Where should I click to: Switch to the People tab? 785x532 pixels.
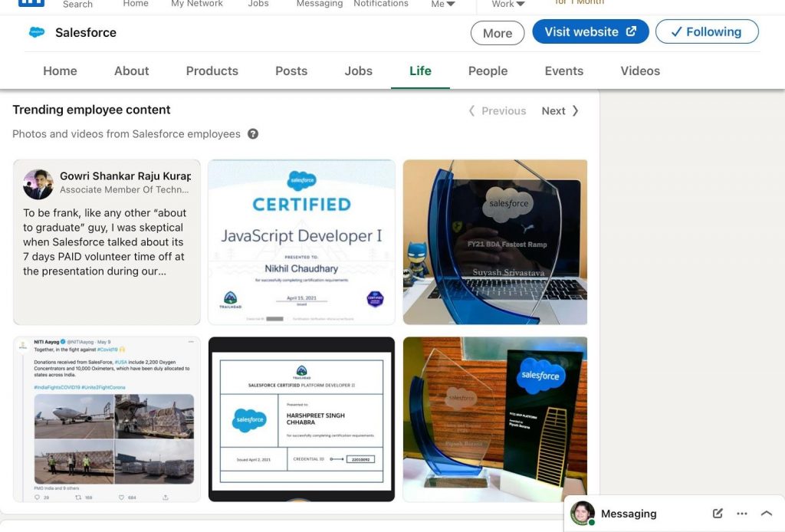[x=488, y=71]
